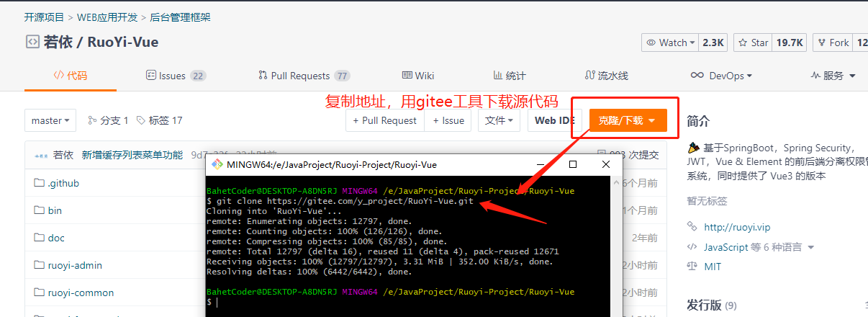
Task: Open the 文件 dropdown
Action: coord(499,120)
